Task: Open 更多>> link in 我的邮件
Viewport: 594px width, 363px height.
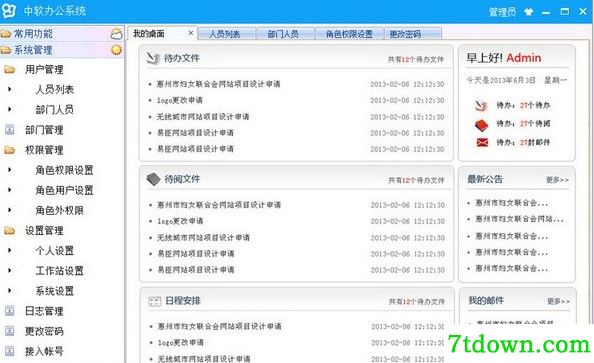Action: tap(558, 301)
